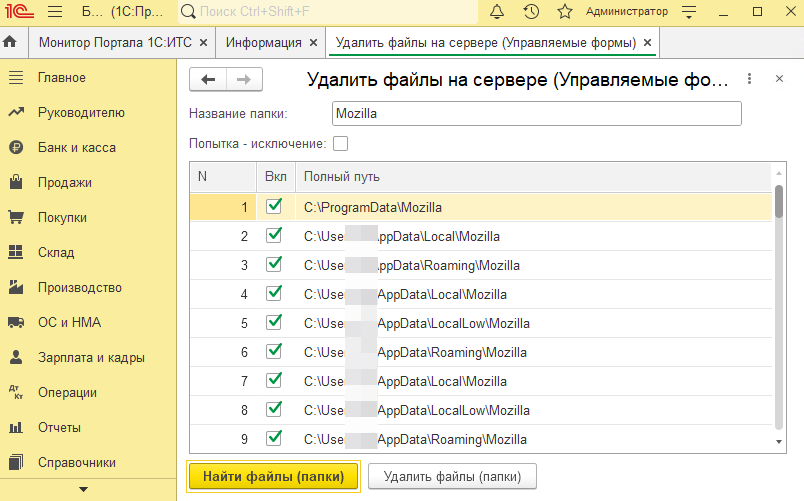This screenshot has width=804, height=501.
Task: Close the 'Информация' tab
Action: click(x=314, y=43)
